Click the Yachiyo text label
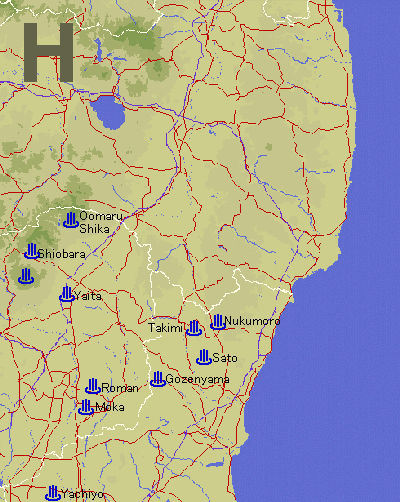 [82, 494]
